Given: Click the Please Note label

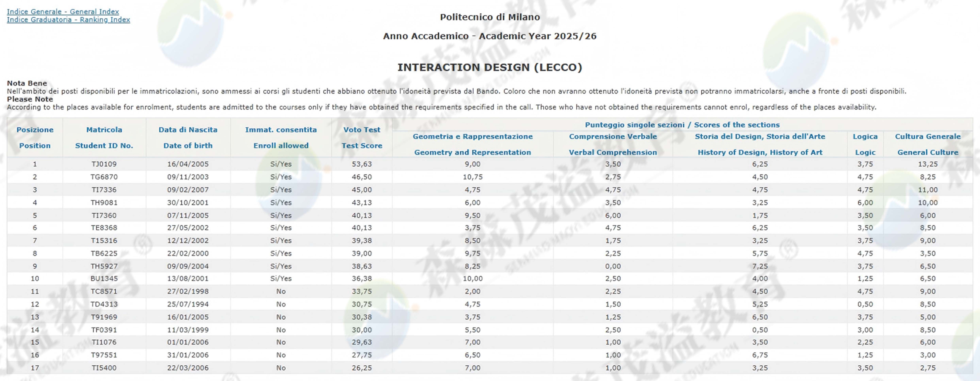Looking at the screenshot, I should (30, 99).
